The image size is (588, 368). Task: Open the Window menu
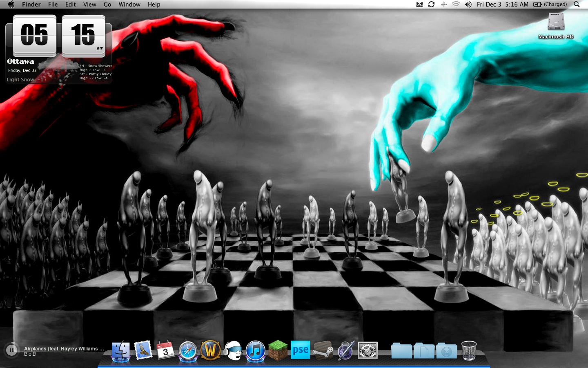point(129,4)
